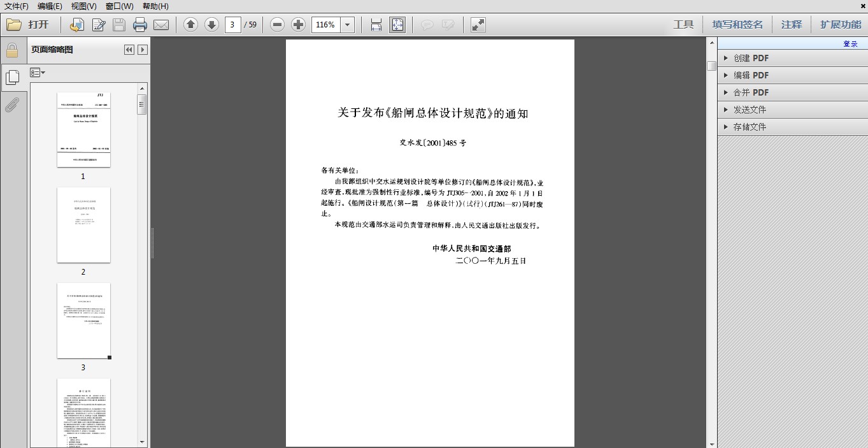
Task: Click the document number 交水发[2001]485号
Action: pos(432,143)
